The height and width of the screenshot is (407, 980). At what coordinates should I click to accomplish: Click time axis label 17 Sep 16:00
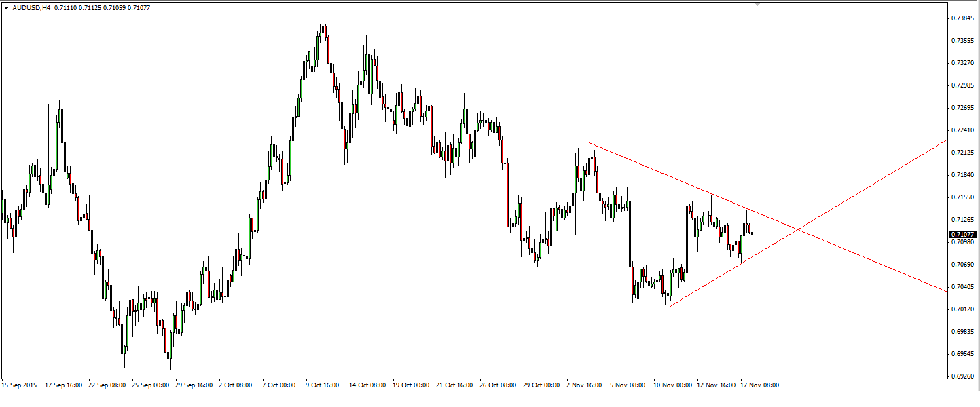pyautogui.click(x=64, y=385)
